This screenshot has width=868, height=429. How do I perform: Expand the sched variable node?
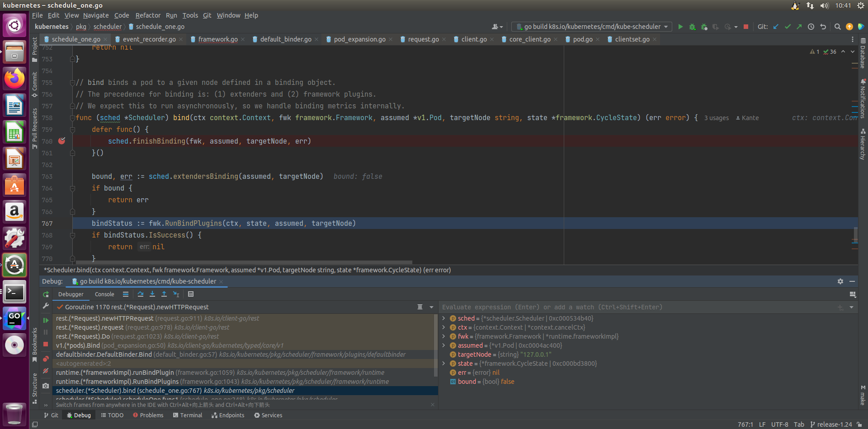444,318
